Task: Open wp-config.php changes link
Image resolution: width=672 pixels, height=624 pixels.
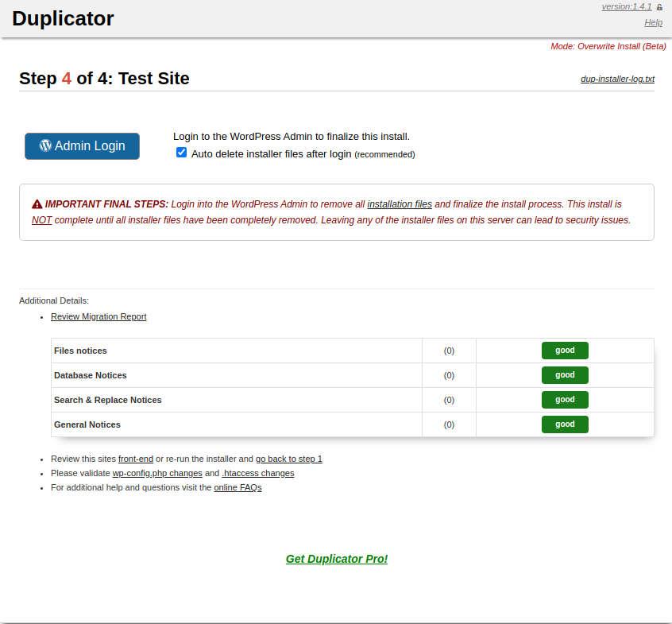Action: pyautogui.click(x=157, y=473)
